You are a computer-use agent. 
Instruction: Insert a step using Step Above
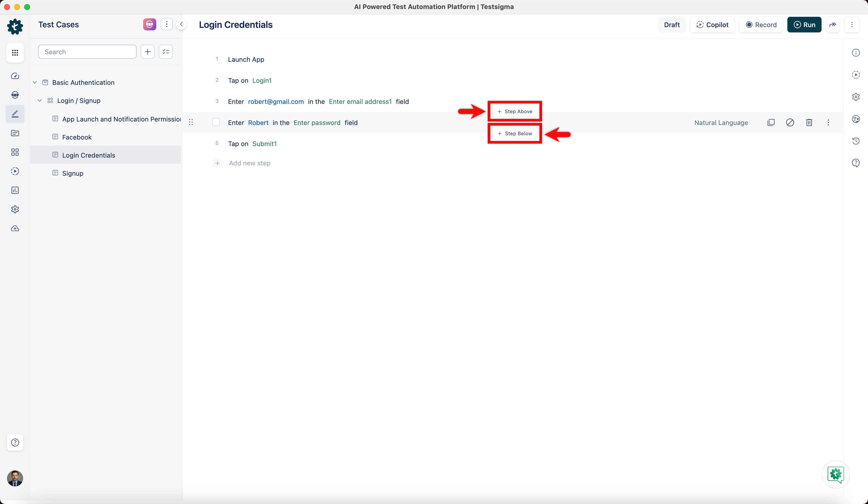click(x=515, y=111)
